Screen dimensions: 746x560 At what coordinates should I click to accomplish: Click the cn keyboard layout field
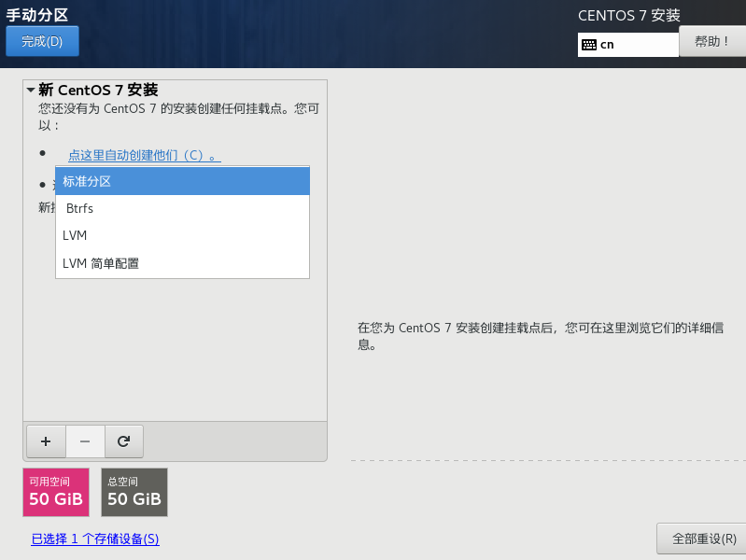[x=628, y=45]
